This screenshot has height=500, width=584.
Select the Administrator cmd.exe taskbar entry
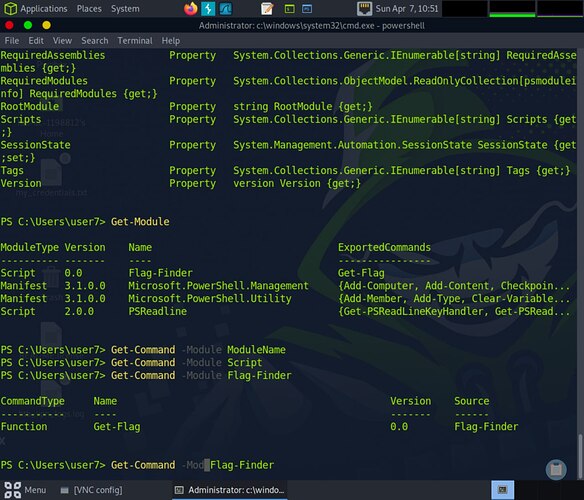pos(230,490)
